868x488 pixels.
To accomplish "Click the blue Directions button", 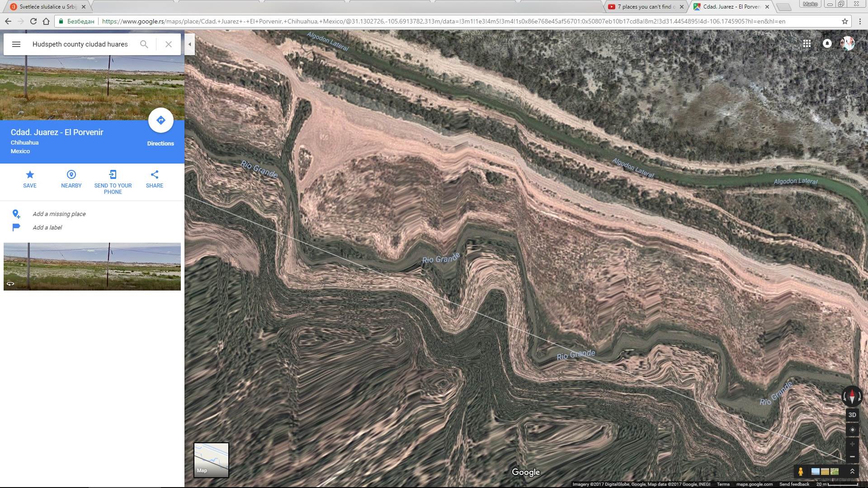I will pyautogui.click(x=160, y=120).
